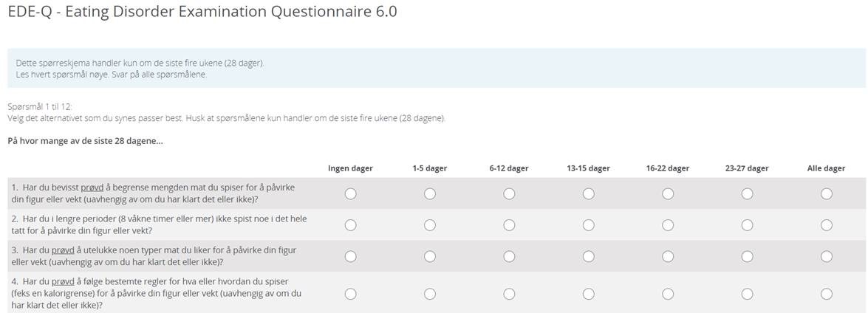868x313 pixels.
Task: Mark 'Alle dager' for question 3
Action: click(x=826, y=256)
